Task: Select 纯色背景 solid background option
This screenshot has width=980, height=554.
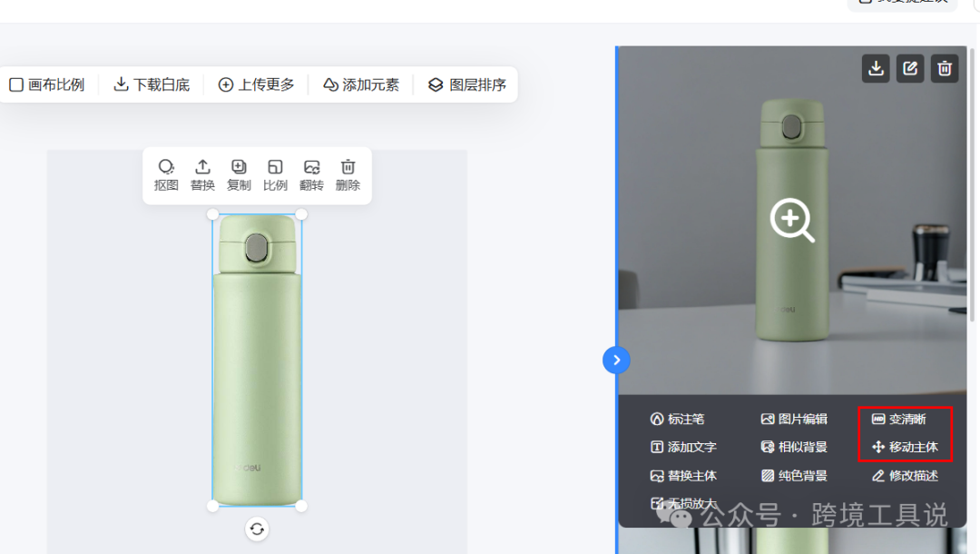Action: (x=795, y=475)
